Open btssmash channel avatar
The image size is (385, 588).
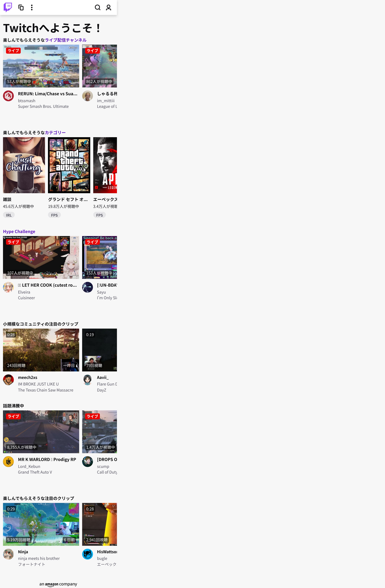pos(8,96)
